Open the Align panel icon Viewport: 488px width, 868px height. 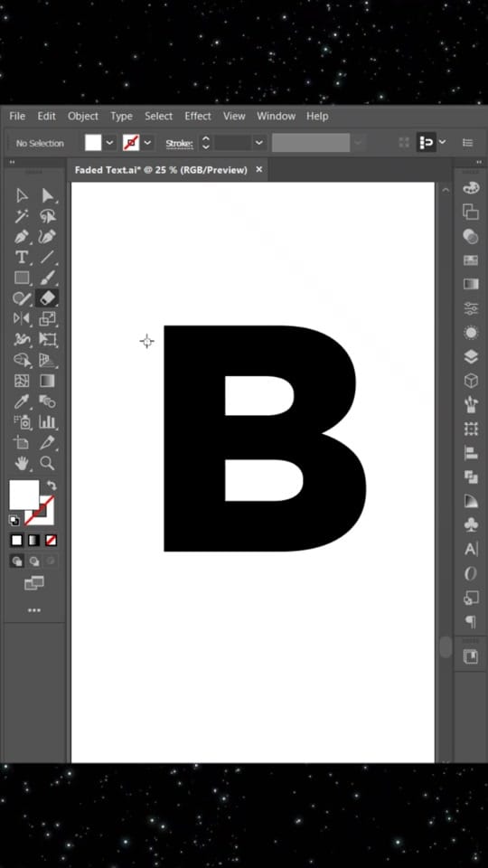(471, 453)
